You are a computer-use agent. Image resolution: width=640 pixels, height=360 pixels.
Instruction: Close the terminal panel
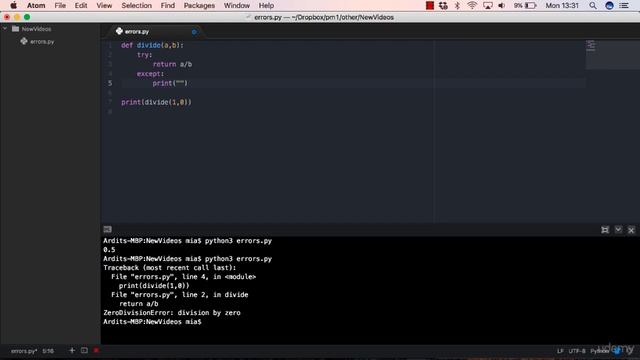click(x=631, y=230)
